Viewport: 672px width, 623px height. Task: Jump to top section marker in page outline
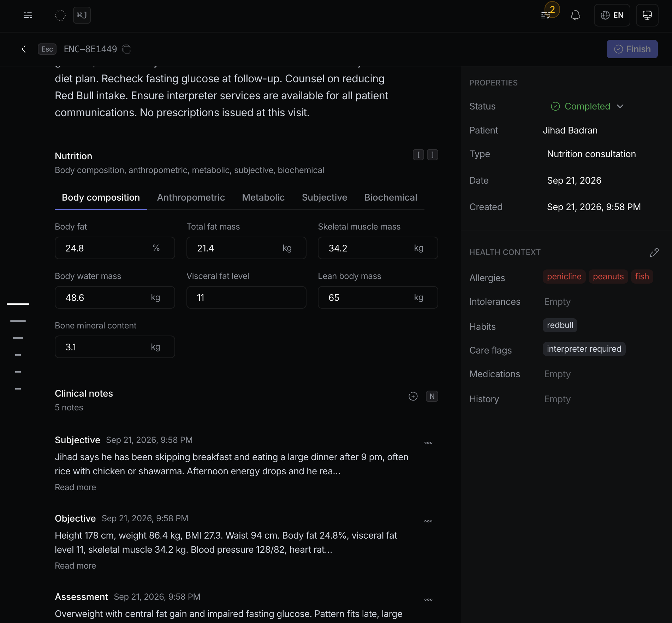click(18, 304)
